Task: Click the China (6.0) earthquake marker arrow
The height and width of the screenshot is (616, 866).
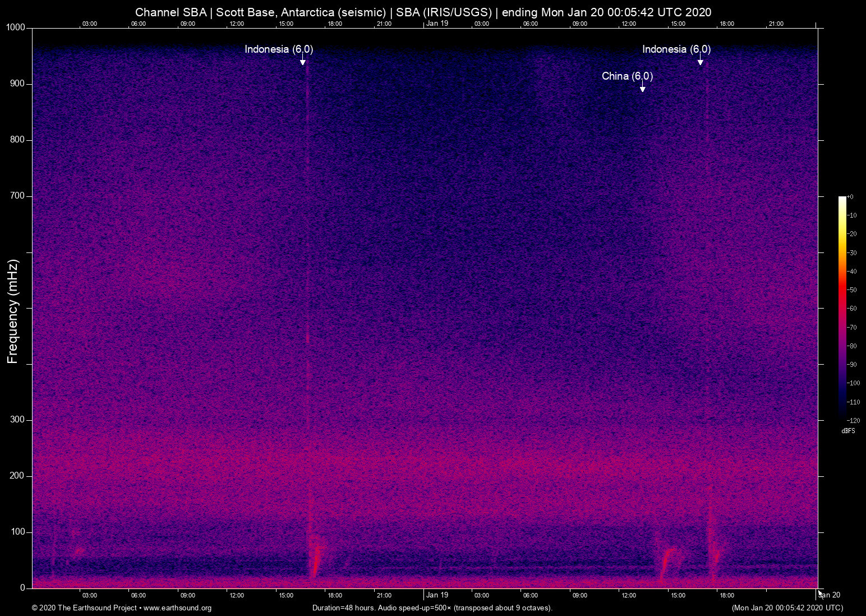Action: (x=642, y=89)
